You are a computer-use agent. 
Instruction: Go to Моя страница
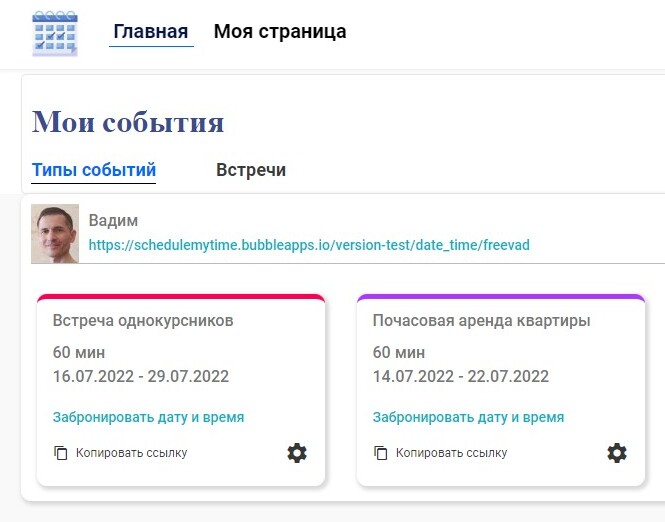pos(280,32)
